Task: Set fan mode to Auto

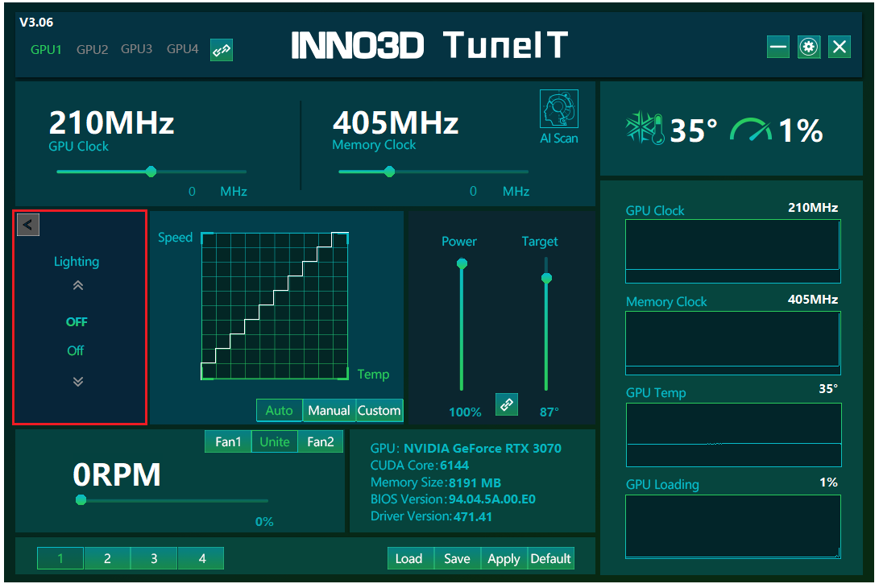Action: (280, 410)
